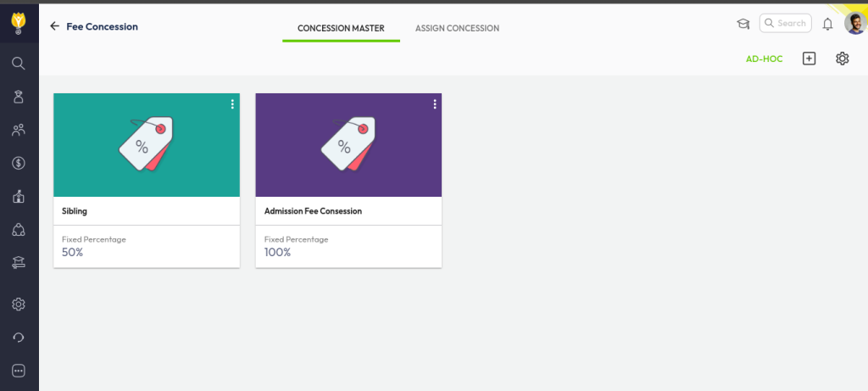Open three-dot menu on Sibling card

(x=232, y=104)
